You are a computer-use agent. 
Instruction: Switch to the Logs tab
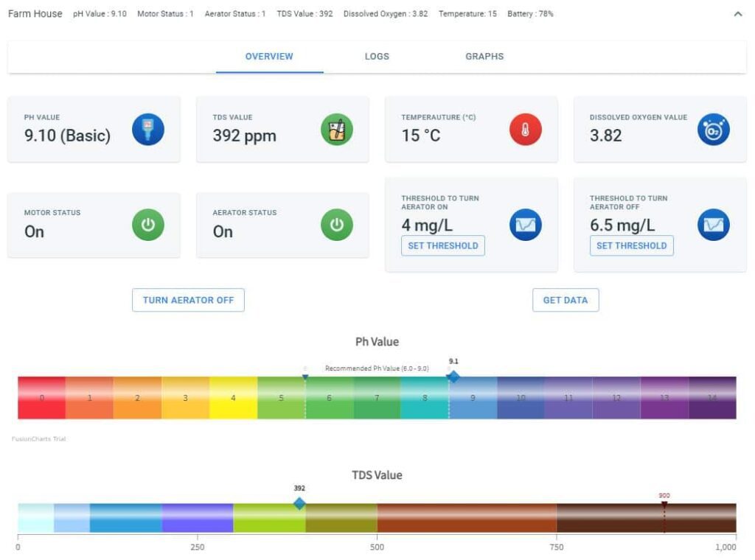(x=377, y=56)
